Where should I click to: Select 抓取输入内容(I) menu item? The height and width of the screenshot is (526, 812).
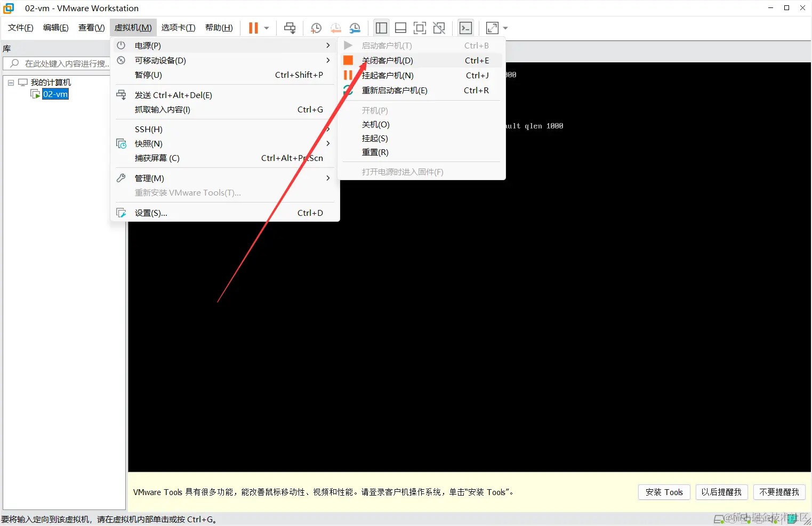(x=224, y=109)
